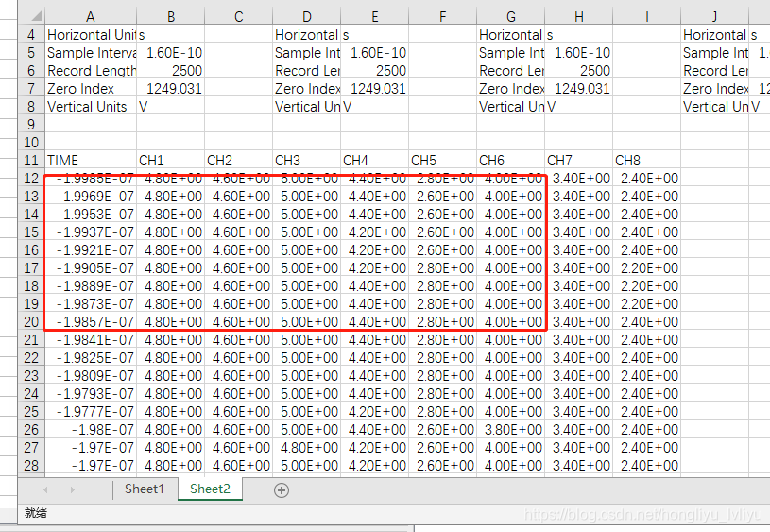Select row 28 header

(31, 465)
